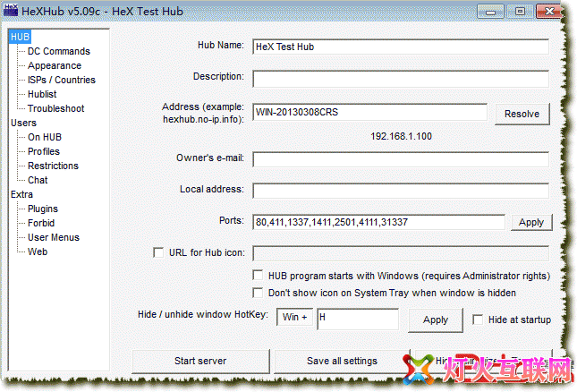Select the Extra category
The image size is (577, 392).
pos(21,194)
